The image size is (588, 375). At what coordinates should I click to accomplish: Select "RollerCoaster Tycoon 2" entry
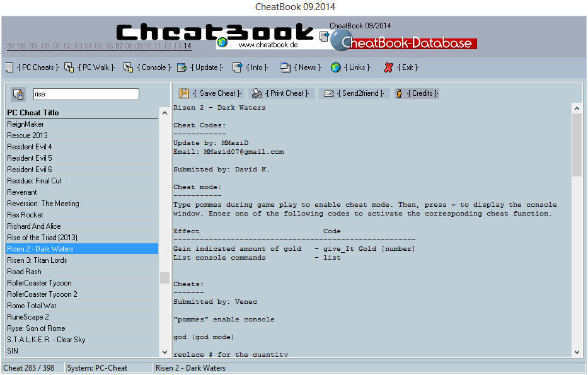(82, 294)
